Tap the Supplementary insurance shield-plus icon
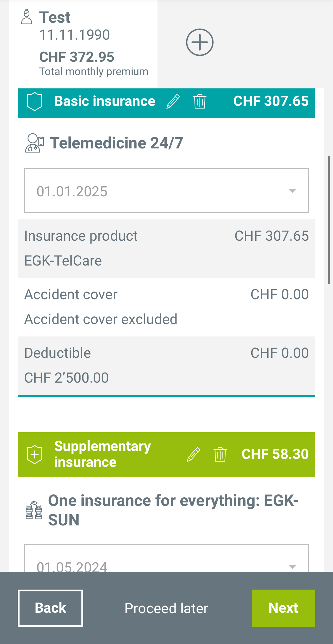Image resolution: width=333 pixels, height=644 pixels. point(35,454)
